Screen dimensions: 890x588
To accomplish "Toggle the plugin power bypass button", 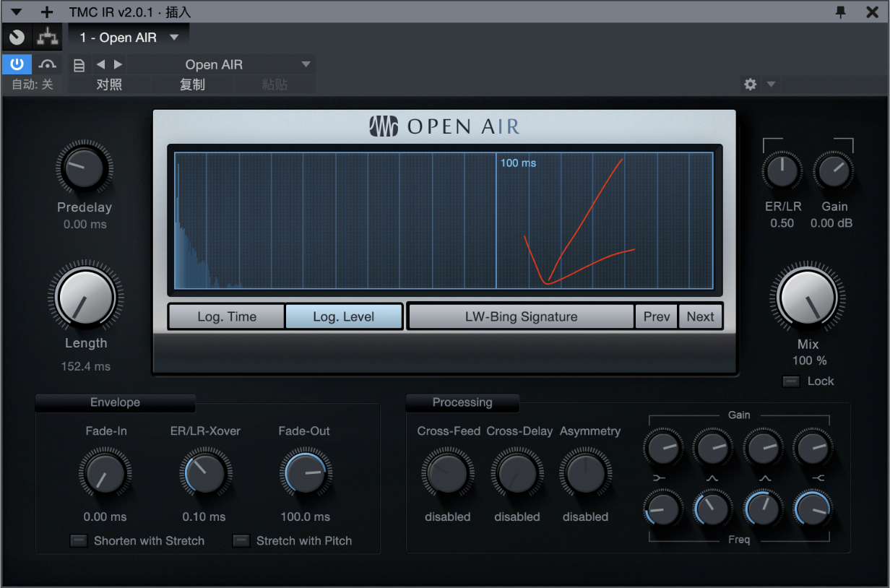I will pyautogui.click(x=17, y=64).
